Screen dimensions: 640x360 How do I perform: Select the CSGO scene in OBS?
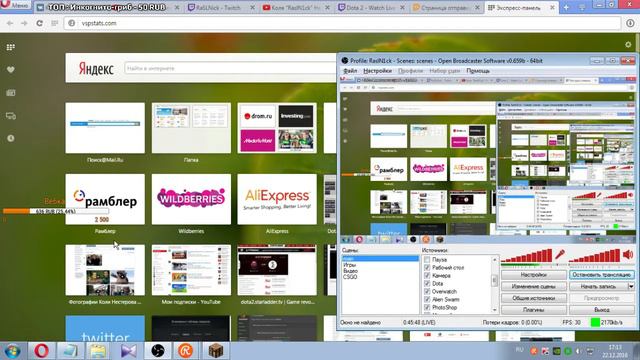point(350,277)
